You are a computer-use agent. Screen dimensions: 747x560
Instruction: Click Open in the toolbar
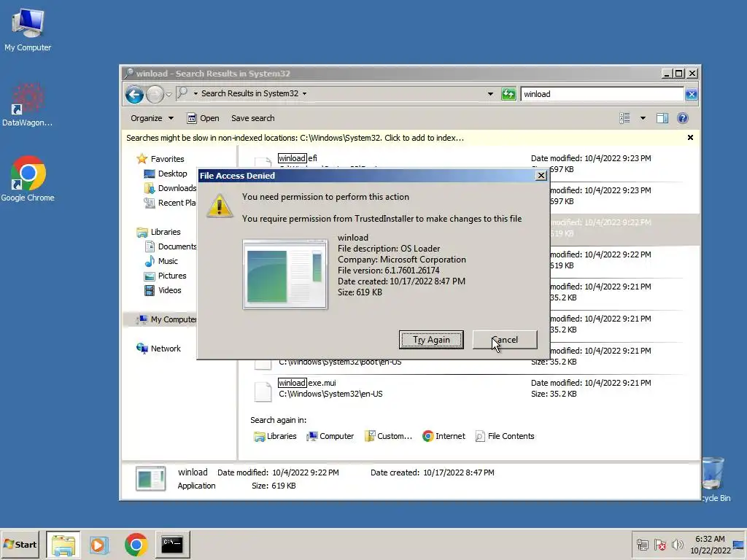tap(203, 118)
